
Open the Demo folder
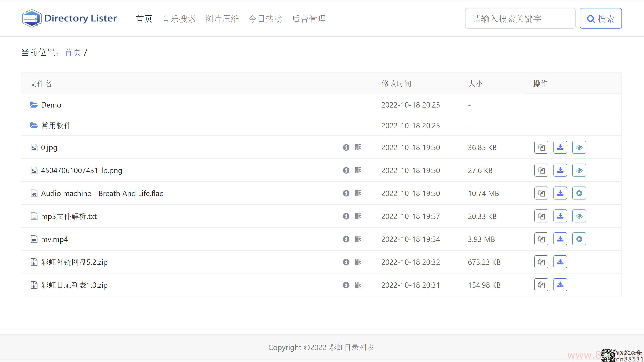click(x=51, y=105)
